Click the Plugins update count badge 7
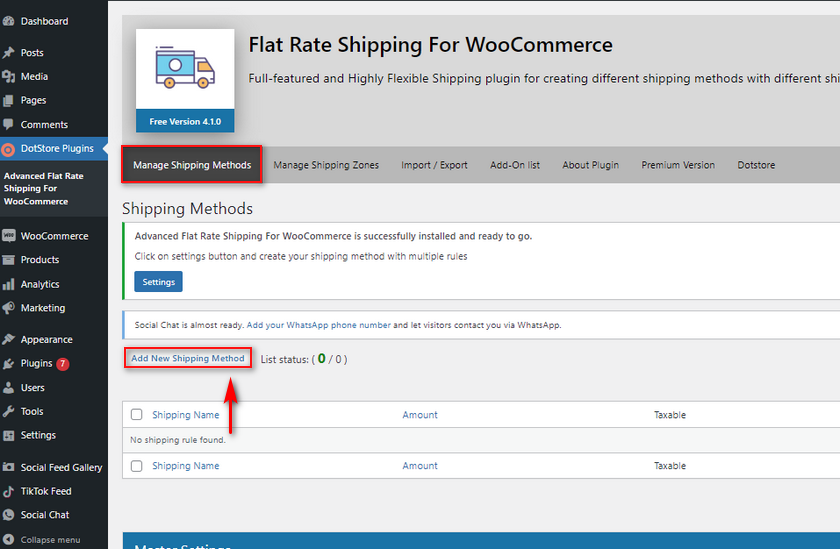Viewport: 840px width, 549px height. 63,364
